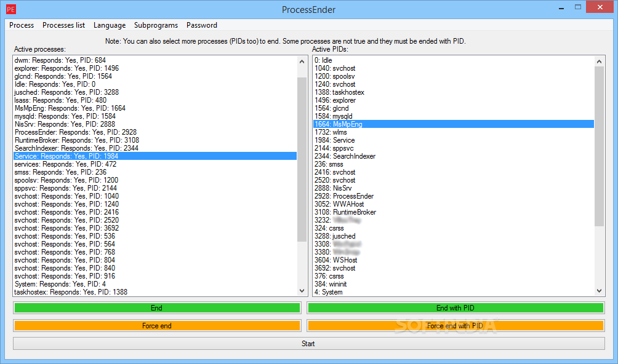
Task: Select '2888: NisSrv' in Active PIDs
Action: pos(454,188)
